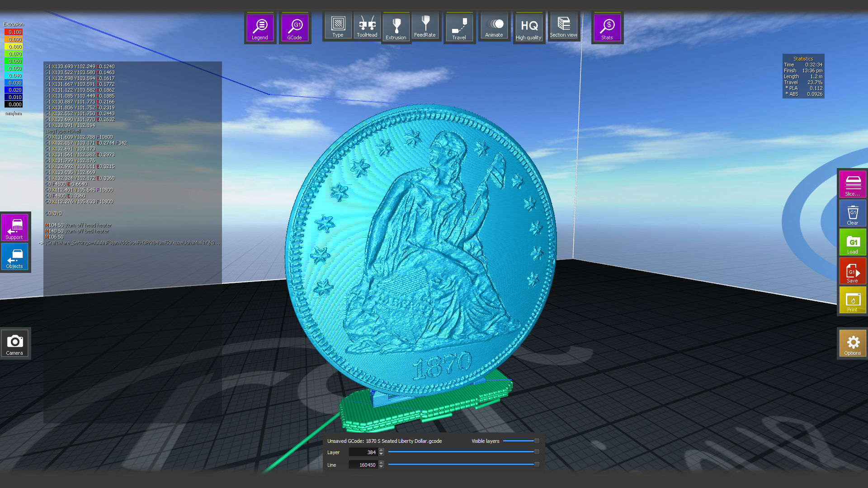Click the blue 0.020 legend swatch
This screenshot has height=488, width=868.
[x=14, y=90]
